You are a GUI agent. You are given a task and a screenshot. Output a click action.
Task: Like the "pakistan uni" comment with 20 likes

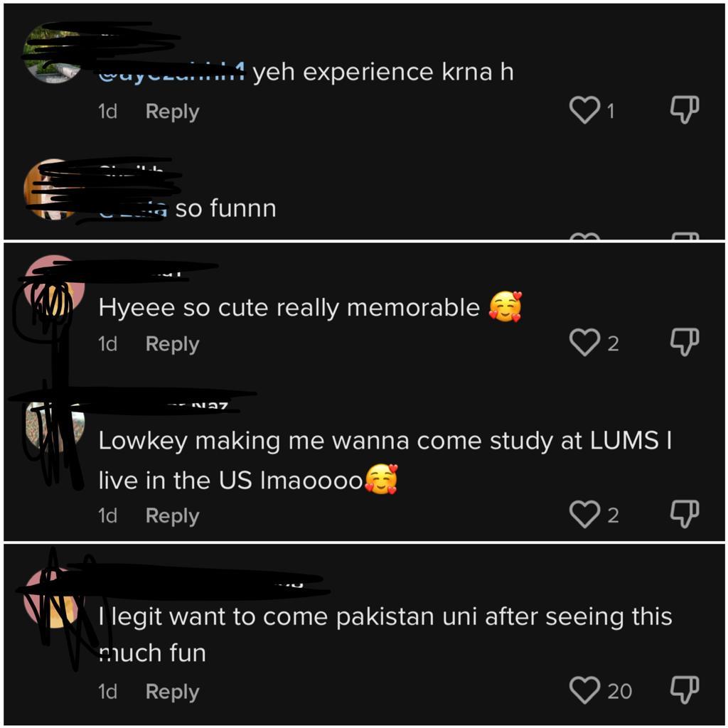point(584,690)
